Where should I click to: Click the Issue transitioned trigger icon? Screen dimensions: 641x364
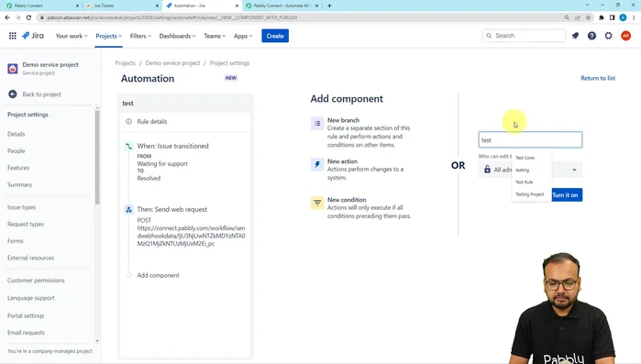(x=128, y=147)
